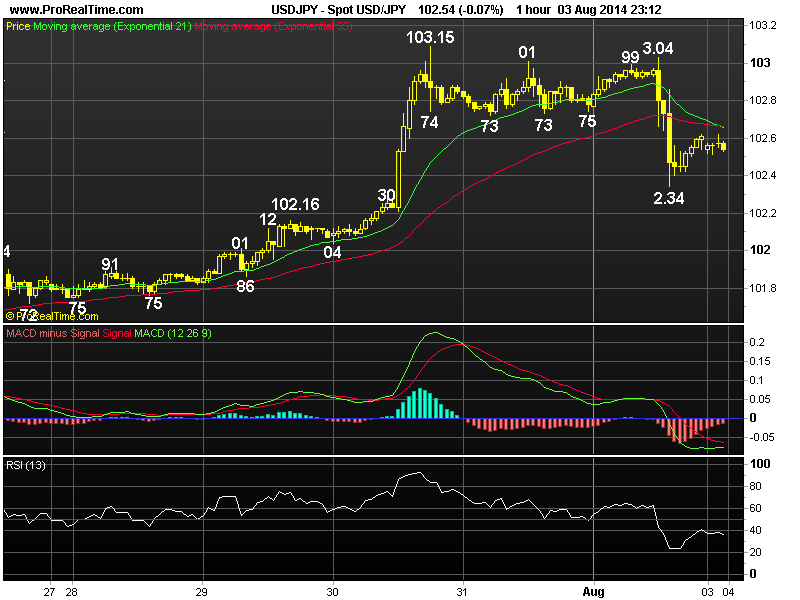Click the 0.2 MACD axis value

[757, 342]
